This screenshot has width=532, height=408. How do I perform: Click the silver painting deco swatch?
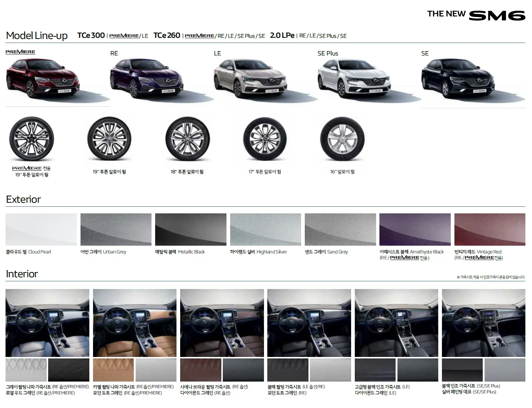[x=505, y=370]
